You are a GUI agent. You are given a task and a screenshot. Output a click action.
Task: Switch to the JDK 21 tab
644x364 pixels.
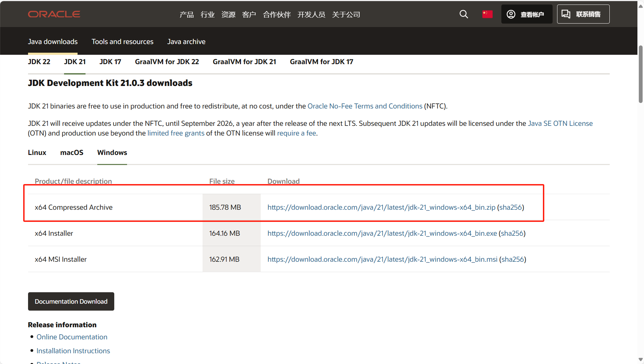tap(75, 62)
